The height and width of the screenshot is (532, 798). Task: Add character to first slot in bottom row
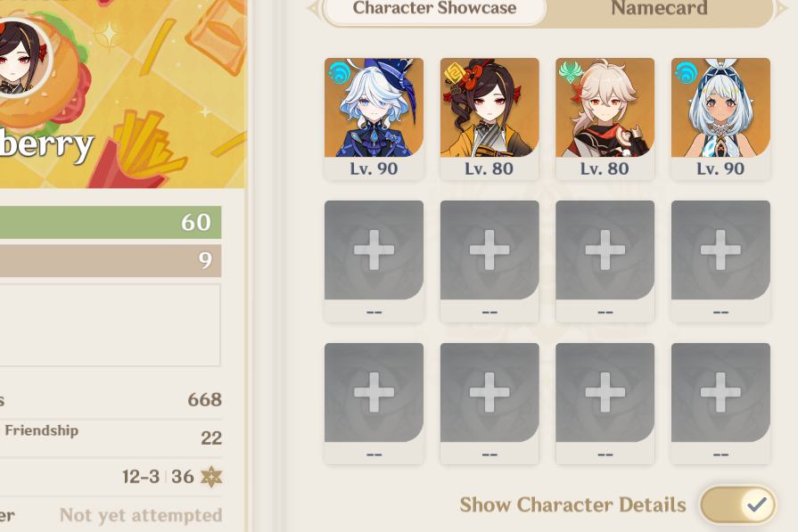click(x=374, y=404)
